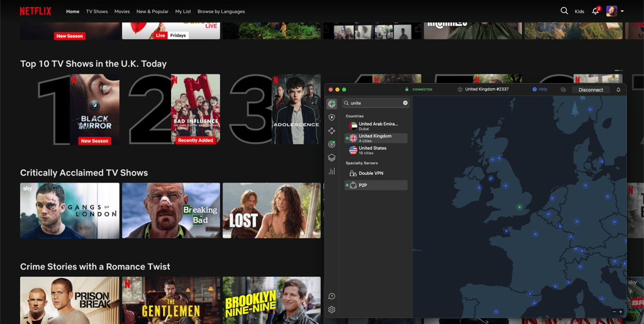
Task: Click the United Kingdom flag icon
Action: coord(353,138)
